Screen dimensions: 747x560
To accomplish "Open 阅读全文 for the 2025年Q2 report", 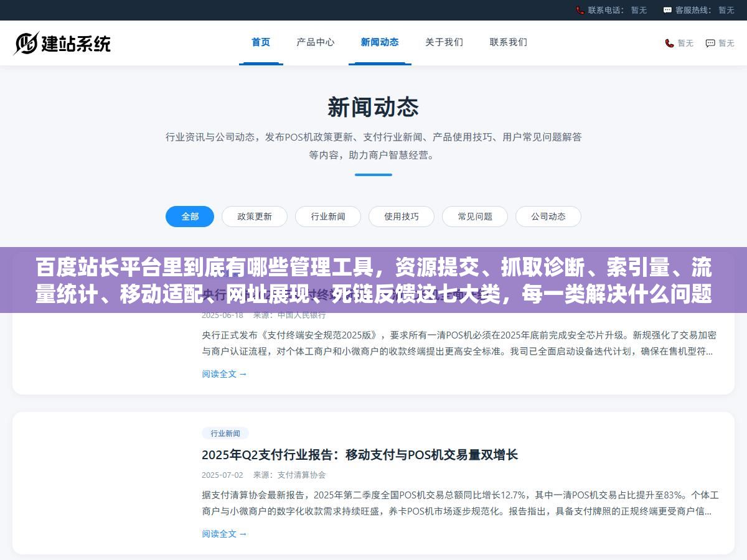I will [224, 534].
